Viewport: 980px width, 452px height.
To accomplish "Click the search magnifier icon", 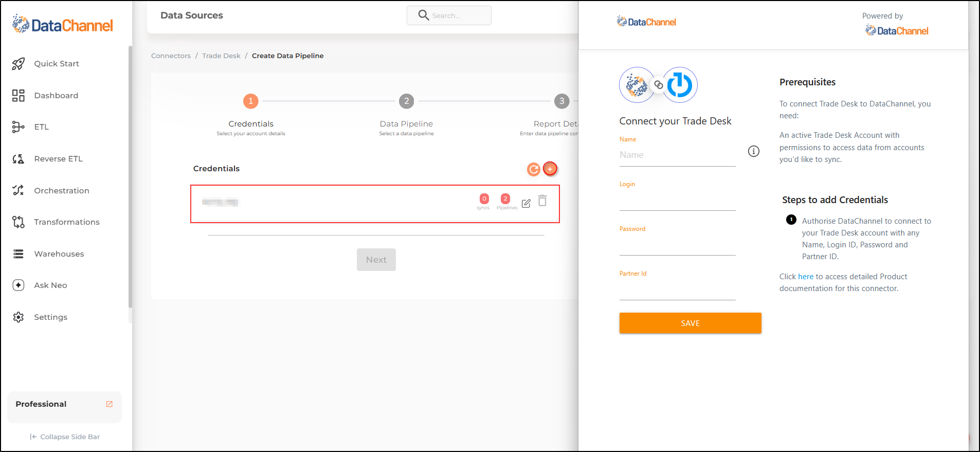I will pos(424,15).
